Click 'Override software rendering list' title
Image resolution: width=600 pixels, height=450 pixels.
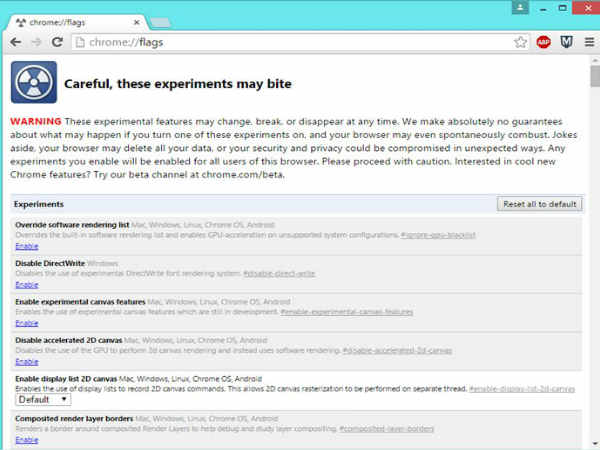pos(72,225)
